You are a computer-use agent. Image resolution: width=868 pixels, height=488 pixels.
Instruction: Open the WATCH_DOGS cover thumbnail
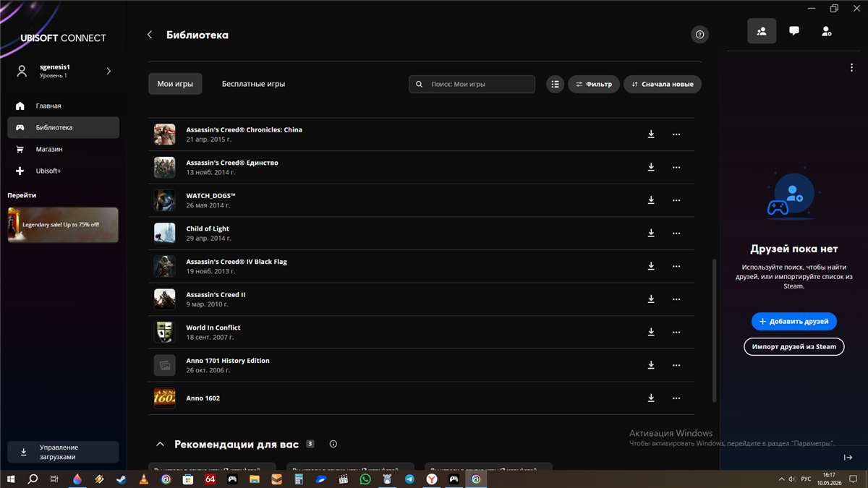pos(164,200)
